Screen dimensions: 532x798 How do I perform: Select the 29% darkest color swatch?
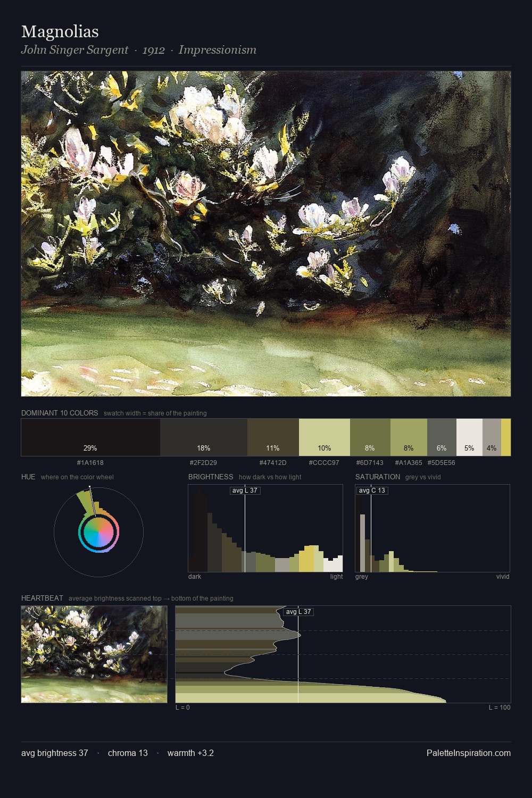pyautogui.click(x=90, y=437)
